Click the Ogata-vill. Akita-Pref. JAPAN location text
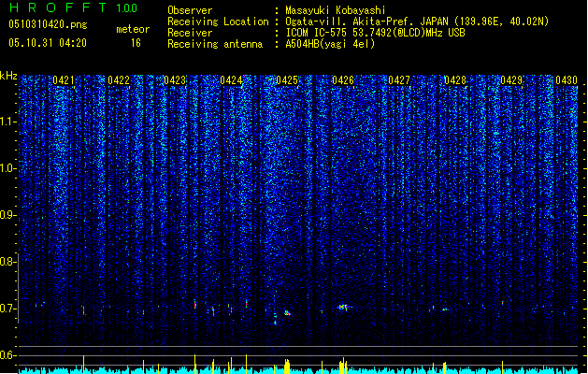588x374 pixels. [417, 22]
